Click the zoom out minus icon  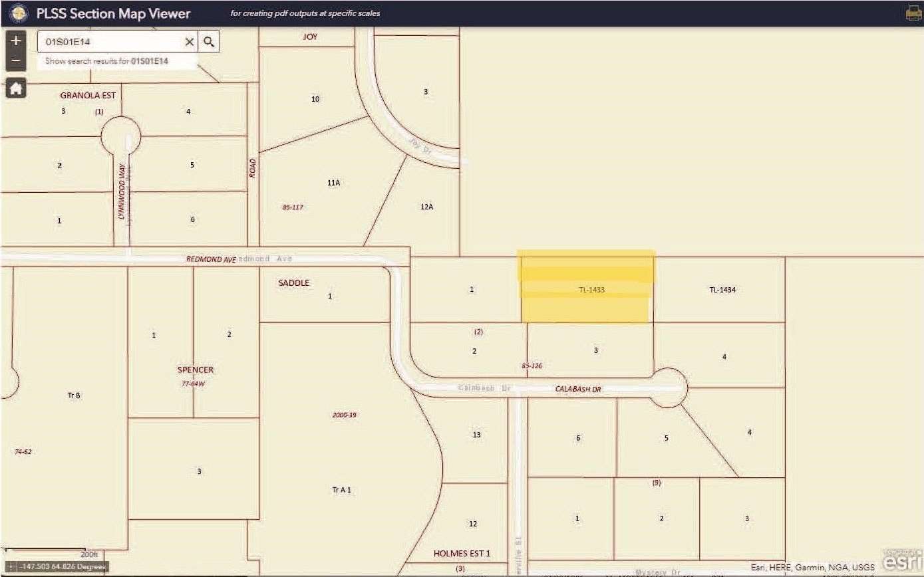click(15, 60)
